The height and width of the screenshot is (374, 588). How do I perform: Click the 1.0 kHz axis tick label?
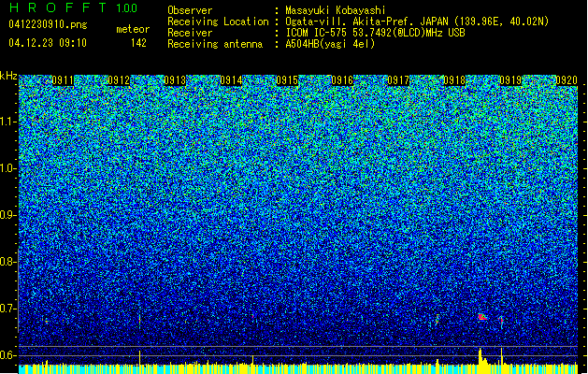(x=8, y=168)
